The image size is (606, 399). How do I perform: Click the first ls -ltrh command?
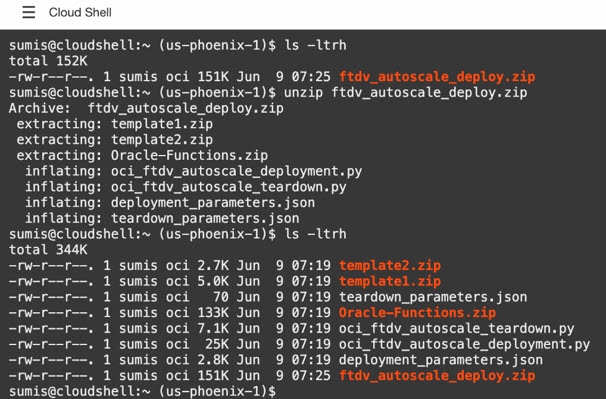[315, 45]
